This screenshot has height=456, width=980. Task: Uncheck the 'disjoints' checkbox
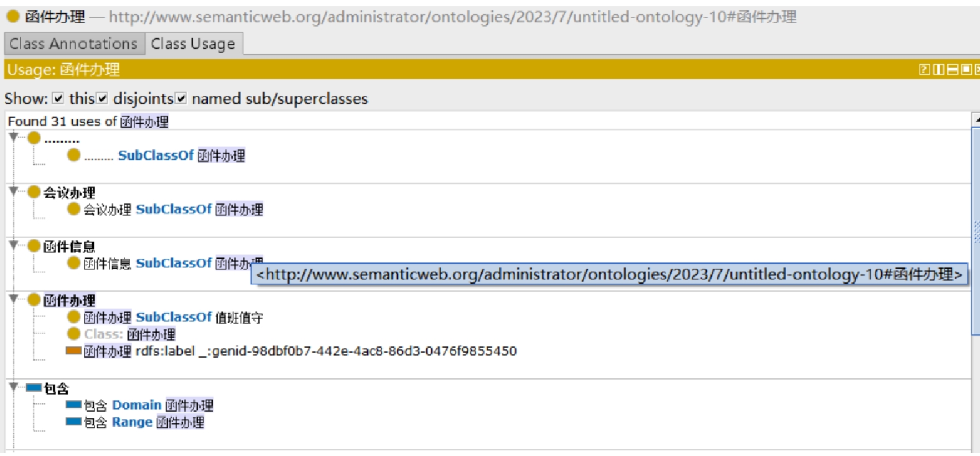[x=103, y=98]
